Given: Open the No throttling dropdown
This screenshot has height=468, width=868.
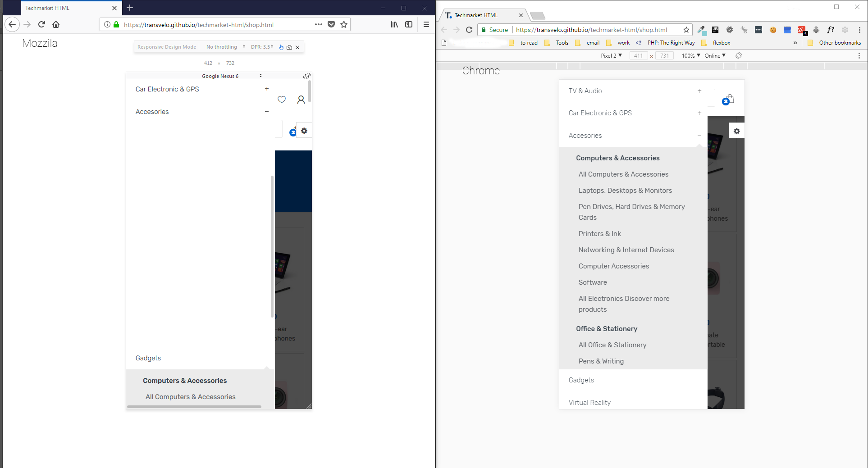Looking at the screenshot, I should point(225,47).
